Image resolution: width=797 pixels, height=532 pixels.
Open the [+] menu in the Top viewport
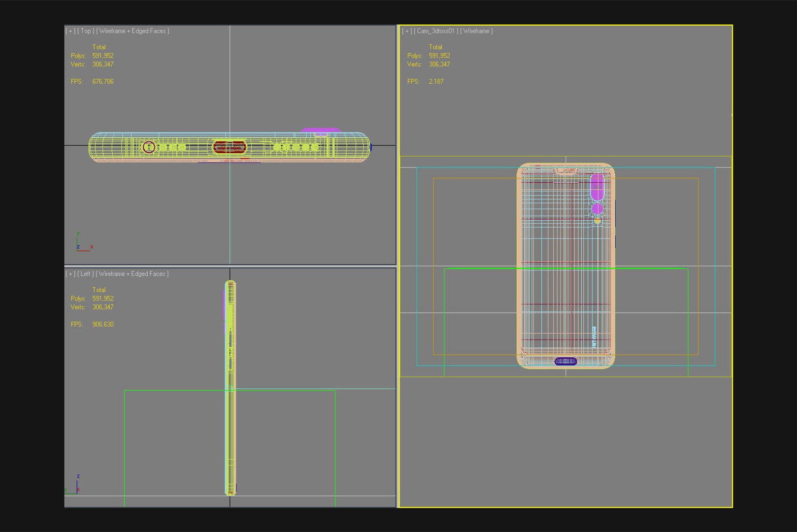click(70, 31)
